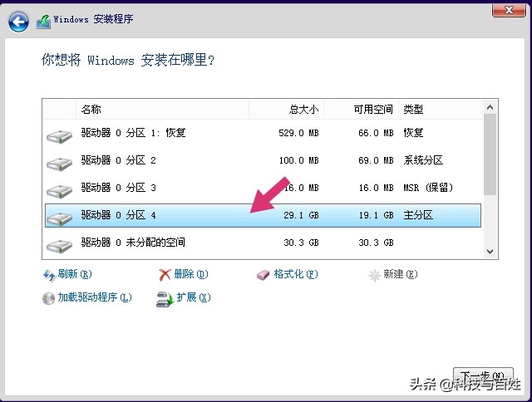Click the greyed-out 新建 star icon

(375, 275)
